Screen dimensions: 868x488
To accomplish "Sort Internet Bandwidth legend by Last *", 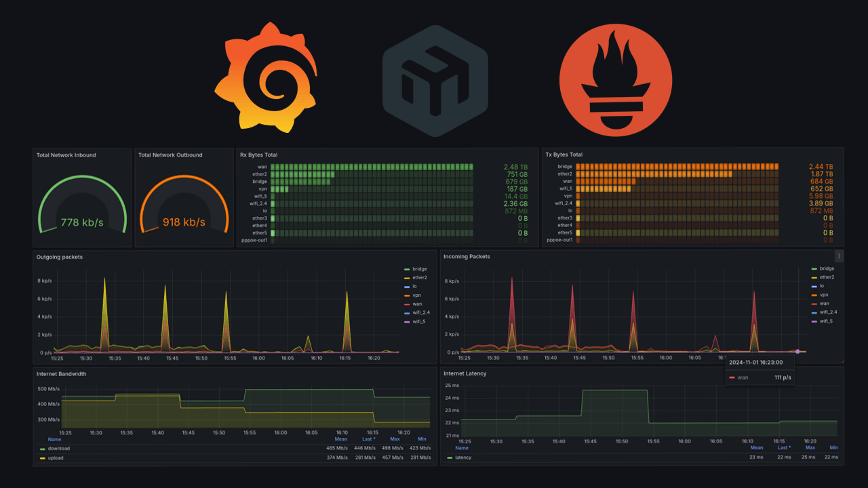I will point(368,439).
